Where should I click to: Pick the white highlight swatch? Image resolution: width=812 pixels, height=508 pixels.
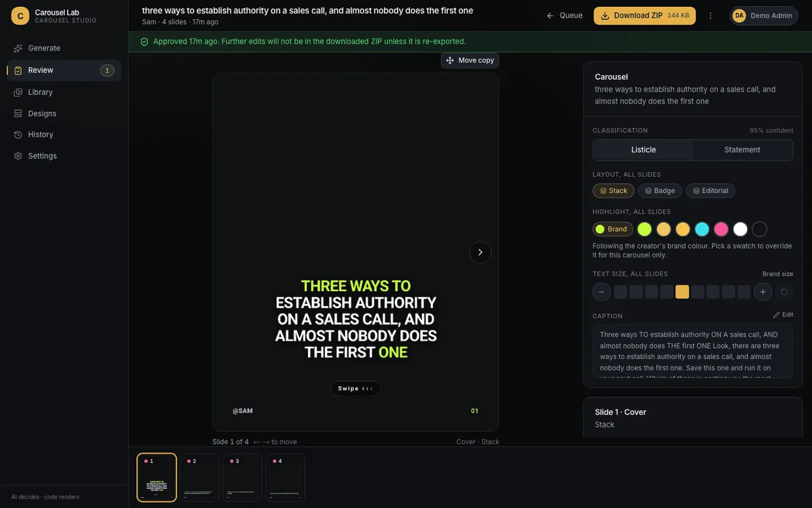pos(740,229)
